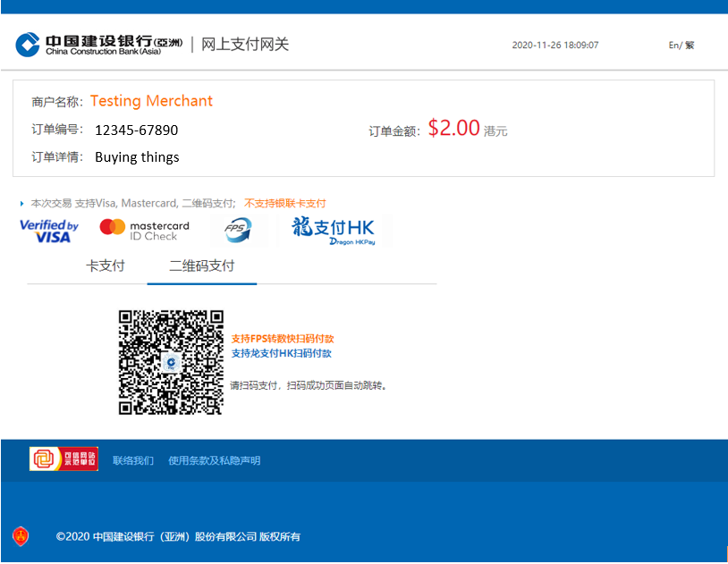This screenshot has width=728, height=564.
Task: Select the 二维码支付 tab
Action: click(202, 266)
